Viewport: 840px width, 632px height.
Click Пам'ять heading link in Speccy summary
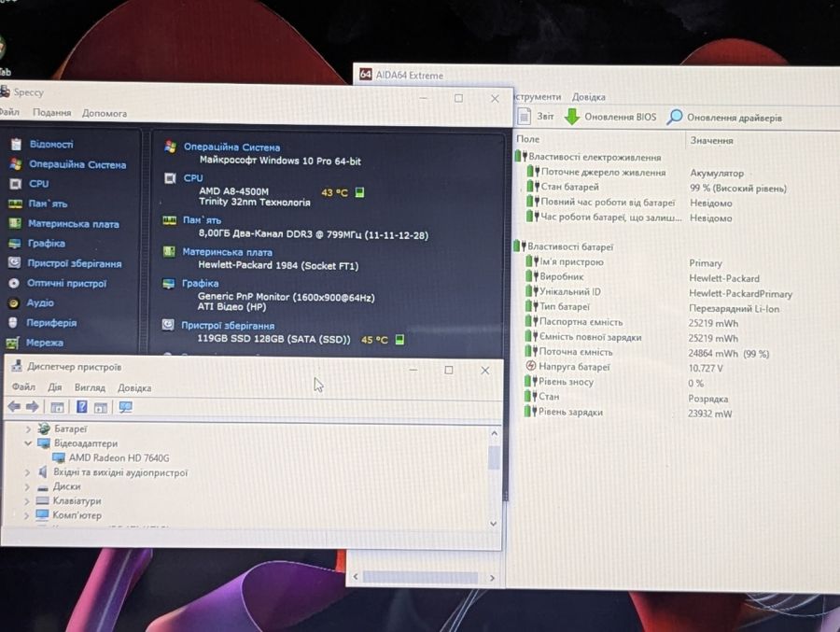click(x=202, y=219)
